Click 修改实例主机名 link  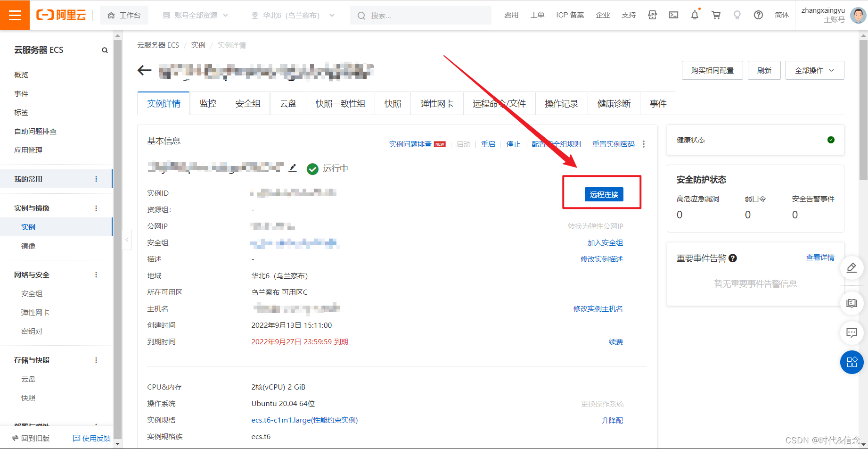pyautogui.click(x=598, y=308)
